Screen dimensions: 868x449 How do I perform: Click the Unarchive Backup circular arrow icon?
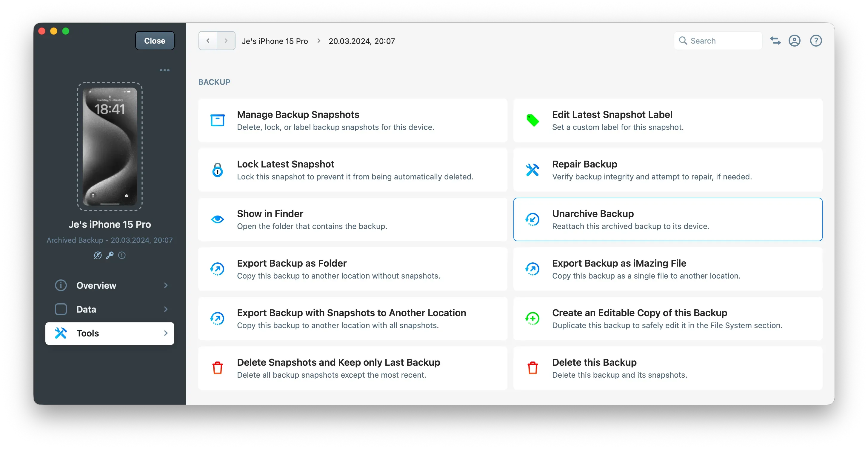click(533, 219)
